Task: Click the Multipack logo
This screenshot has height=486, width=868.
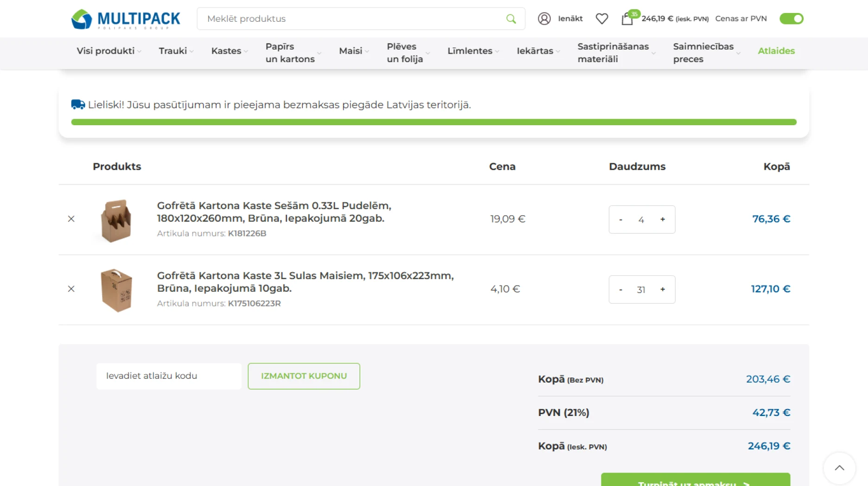Action: click(125, 19)
